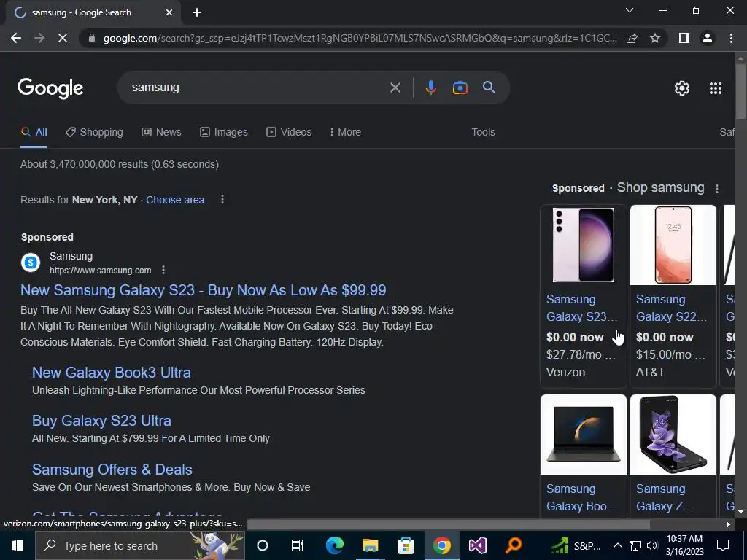Image resolution: width=747 pixels, height=560 pixels.
Task: Switch to Images results tab
Action: point(224,132)
